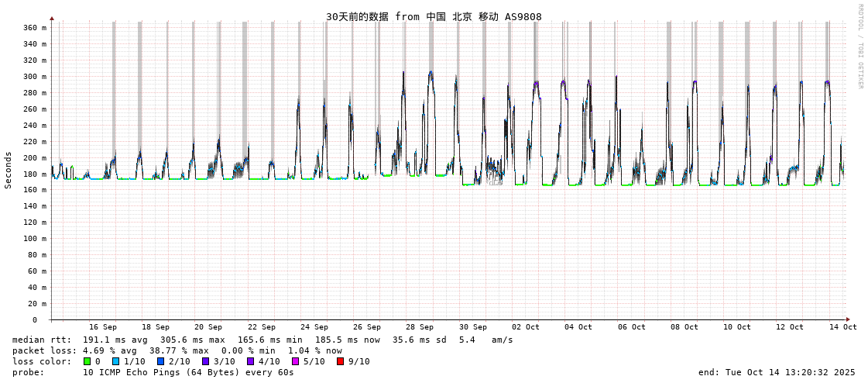
Task: Click the green 0 loss color swatch
Action: (x=87, y=361)
